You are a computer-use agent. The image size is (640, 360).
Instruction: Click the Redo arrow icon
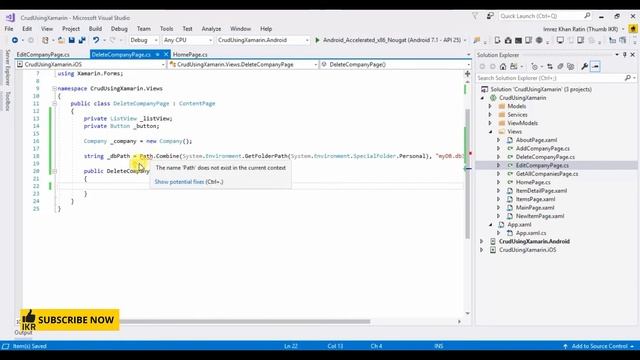click(x=113, y=40)
